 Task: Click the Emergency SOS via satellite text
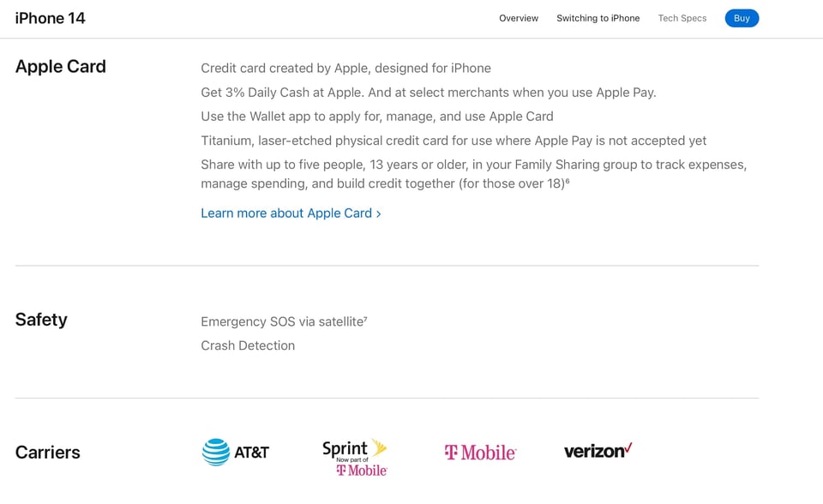(281, 321)
